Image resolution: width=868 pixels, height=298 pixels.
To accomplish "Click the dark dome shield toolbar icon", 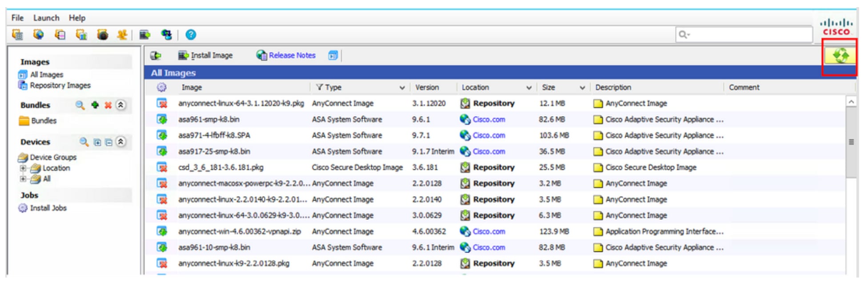I will point(103,34).
